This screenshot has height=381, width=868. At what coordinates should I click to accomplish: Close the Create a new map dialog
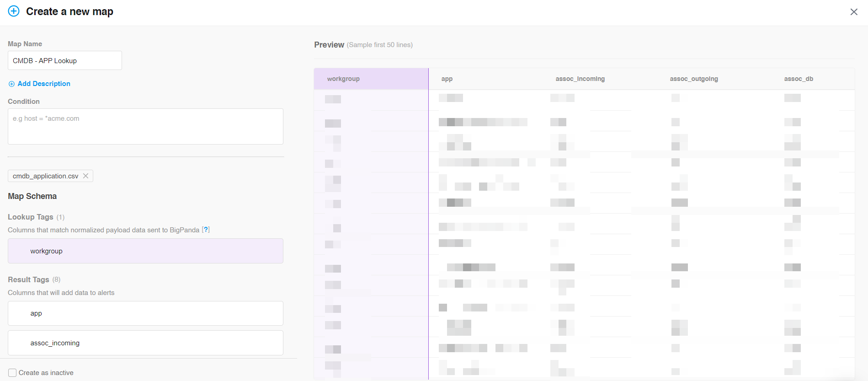click(x=853, y=12)
